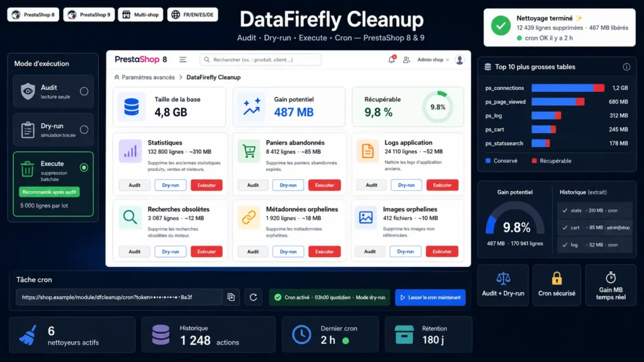
Task: Open the PrestaShop 9 tab
Action: tap(89, 15)
